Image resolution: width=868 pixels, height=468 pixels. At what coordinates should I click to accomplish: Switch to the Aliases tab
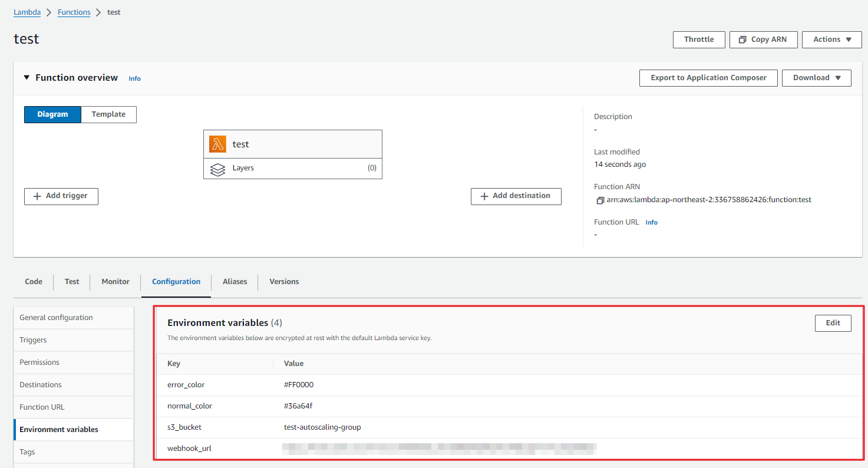coord(235,282)
